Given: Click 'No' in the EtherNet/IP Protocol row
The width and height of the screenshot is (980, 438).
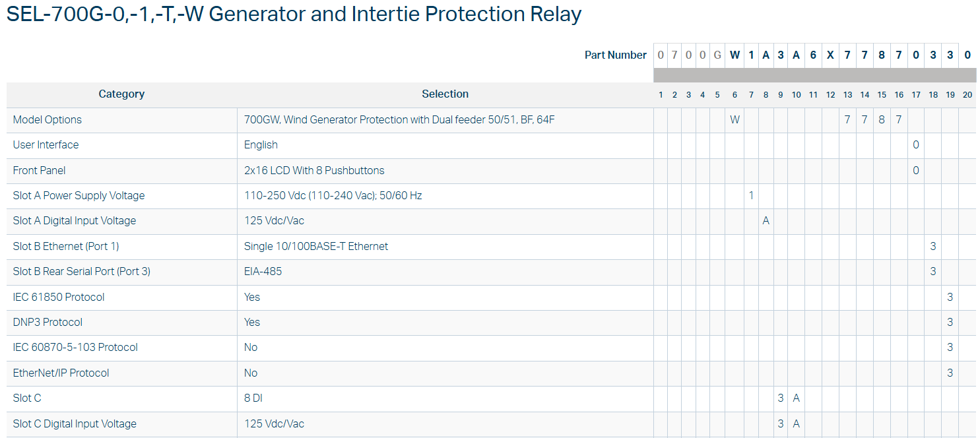Looking at the screenshot, I should click(x=251, y=373).
